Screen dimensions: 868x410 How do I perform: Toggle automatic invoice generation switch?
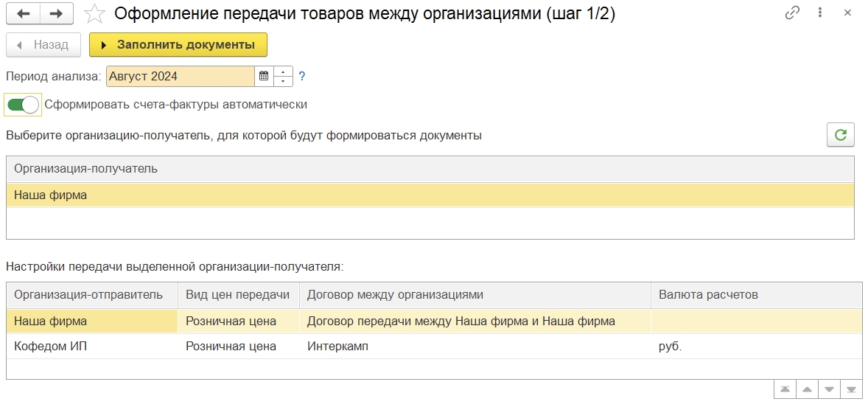coord(23,104)
